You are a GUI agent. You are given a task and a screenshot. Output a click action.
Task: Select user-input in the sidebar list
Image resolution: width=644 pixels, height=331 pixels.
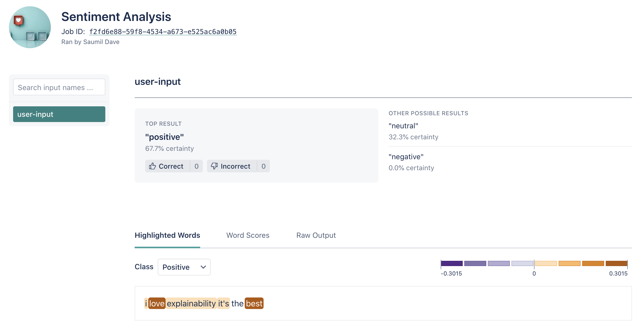point(59,114)
